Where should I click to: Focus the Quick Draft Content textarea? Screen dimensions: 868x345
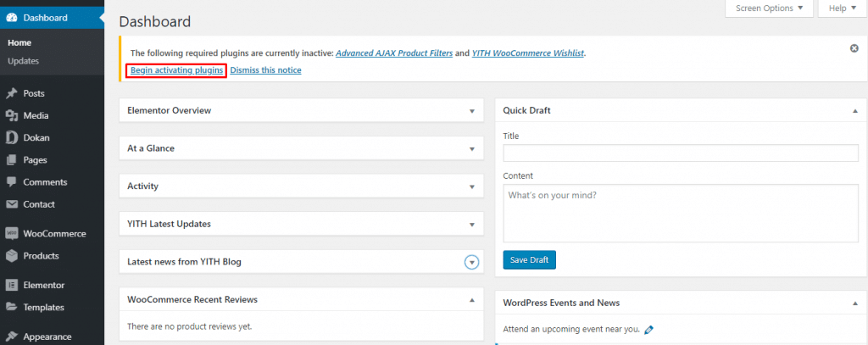[x=681, y=214]
